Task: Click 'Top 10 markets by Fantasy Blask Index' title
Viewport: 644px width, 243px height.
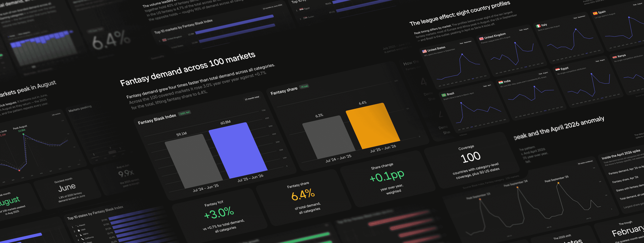Action: (183, 26)
